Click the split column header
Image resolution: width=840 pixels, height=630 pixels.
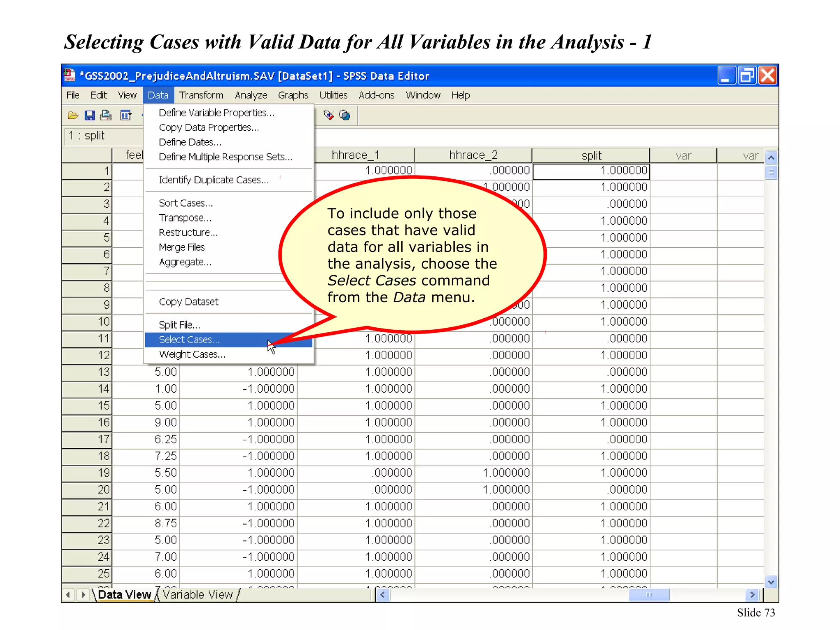(x=591, y=155)
